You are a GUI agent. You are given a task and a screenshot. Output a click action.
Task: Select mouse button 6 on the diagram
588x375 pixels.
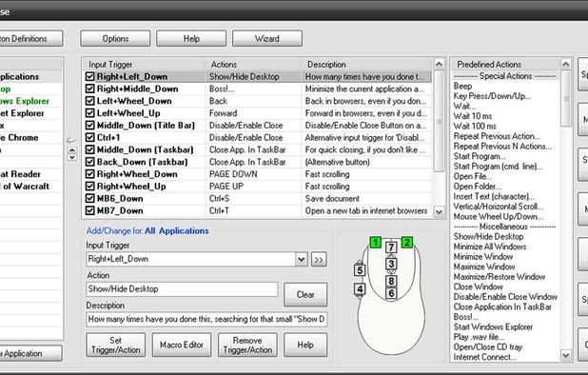[391, 293]
